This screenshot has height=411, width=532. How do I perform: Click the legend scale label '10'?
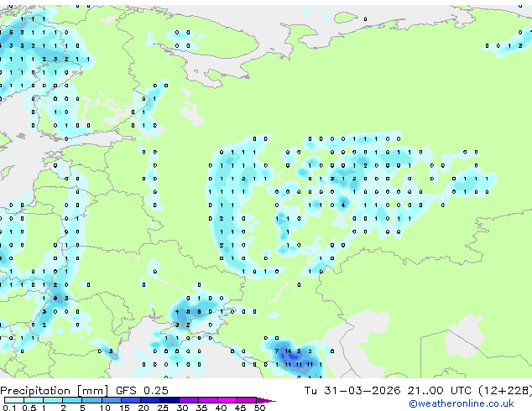coord(105,408)
